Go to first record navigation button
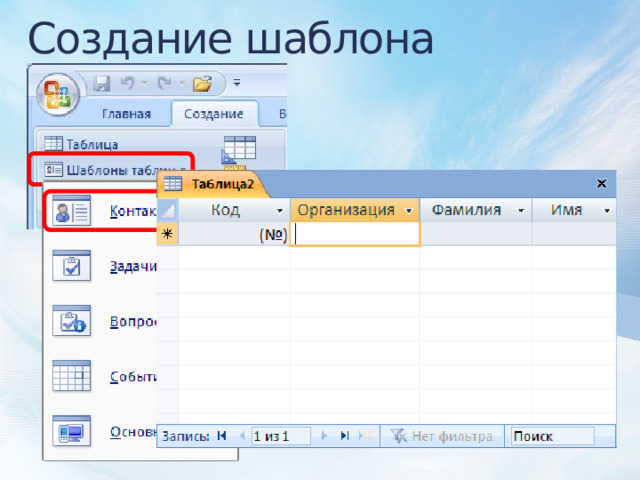 coord(222,436)
